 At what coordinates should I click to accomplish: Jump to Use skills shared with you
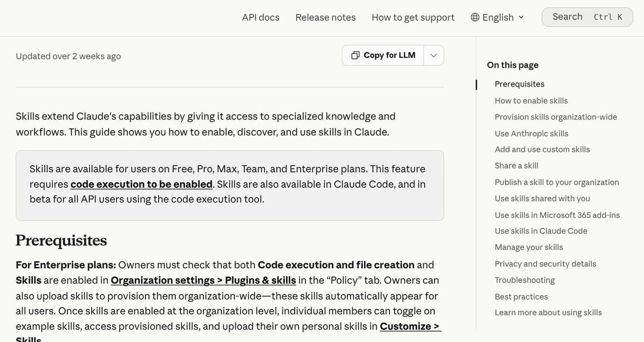pos(542,198)
